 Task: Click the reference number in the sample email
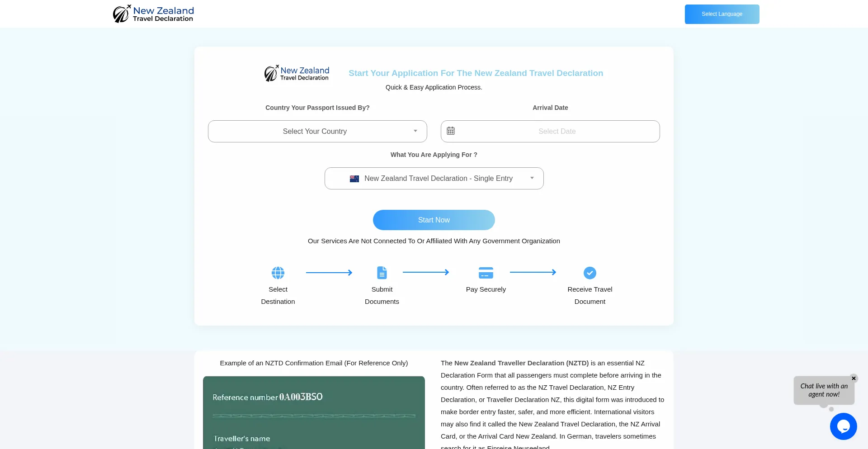(x=301, y=397)
